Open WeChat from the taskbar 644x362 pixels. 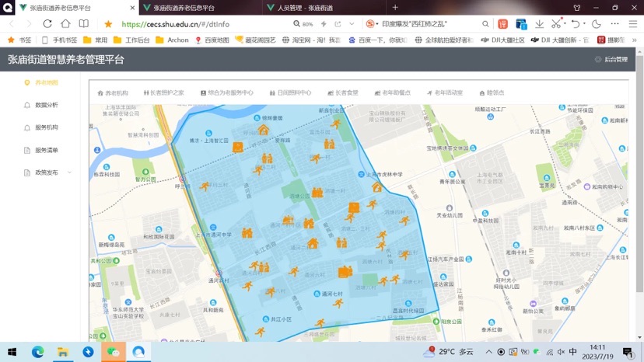113,352
